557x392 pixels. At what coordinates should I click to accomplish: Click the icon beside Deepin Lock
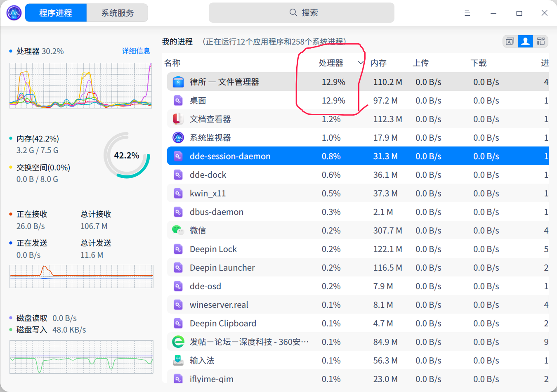(178, 249)
